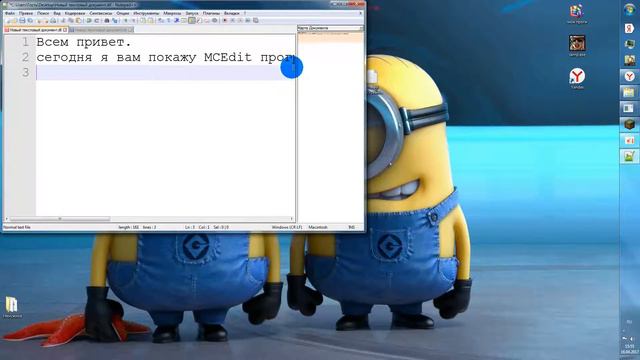This screenshot has width=640, height=360.
Task: Open the Вкладки menu
Action: (x=231, y=13)
